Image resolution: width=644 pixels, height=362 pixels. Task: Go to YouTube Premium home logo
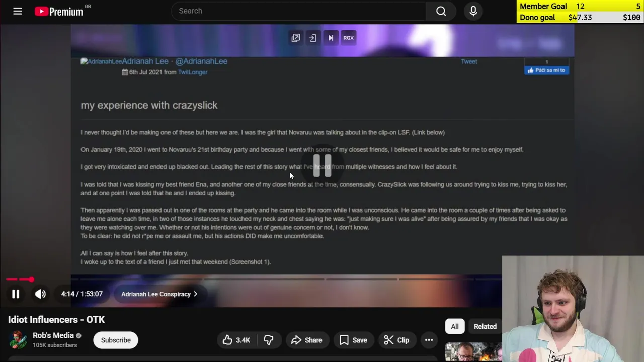(59, 11)
